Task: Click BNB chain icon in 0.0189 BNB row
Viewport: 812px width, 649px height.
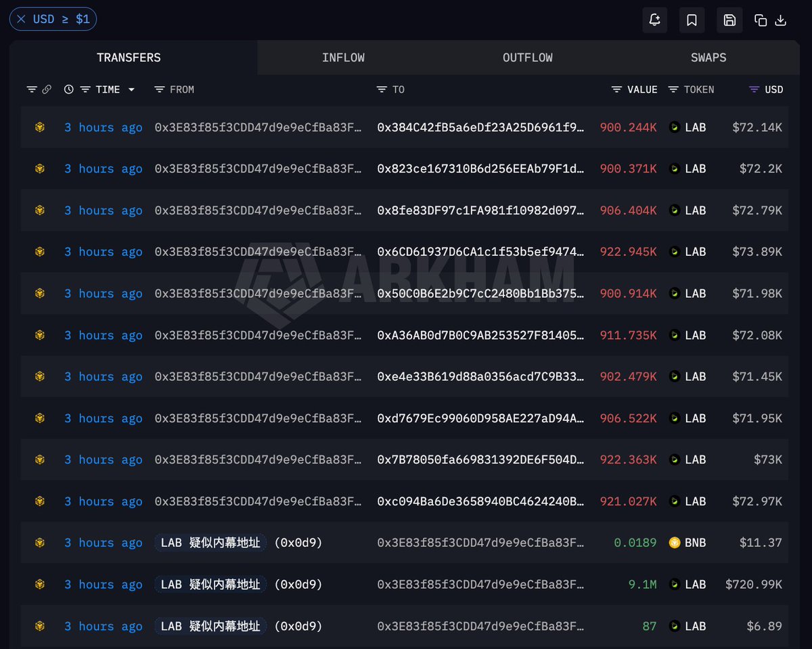Action: pyautogui.click(x=40, y=542)
